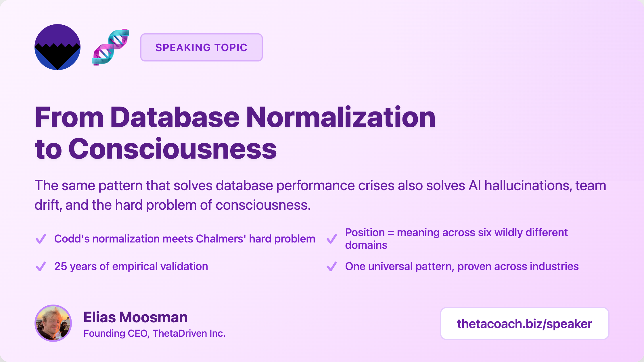This screenshot has height=362, width=644.
Task: Open the thetacoach.biz/speaker link
Action: [524, 324]
